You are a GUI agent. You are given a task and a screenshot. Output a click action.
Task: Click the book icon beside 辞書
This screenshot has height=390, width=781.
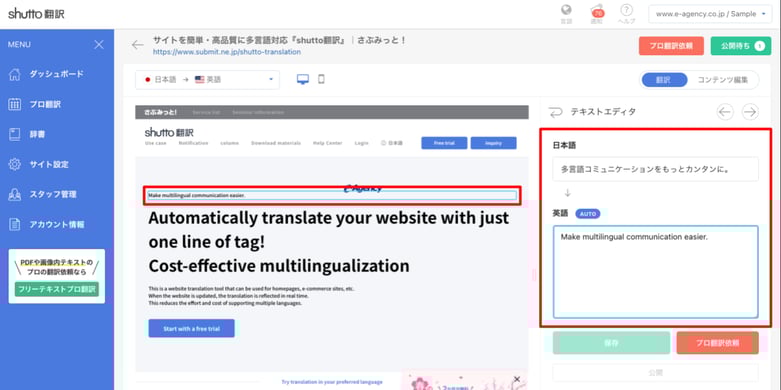[x=15, y=134]
